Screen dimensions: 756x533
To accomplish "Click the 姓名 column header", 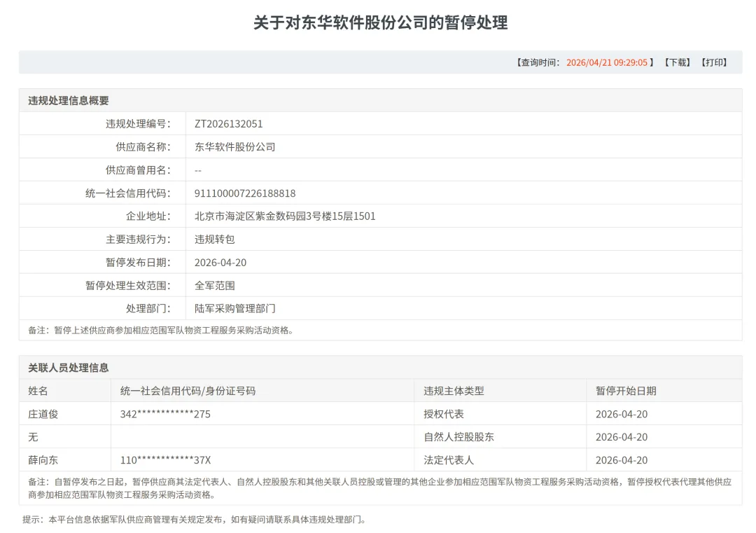I will (x=38, y=392).
